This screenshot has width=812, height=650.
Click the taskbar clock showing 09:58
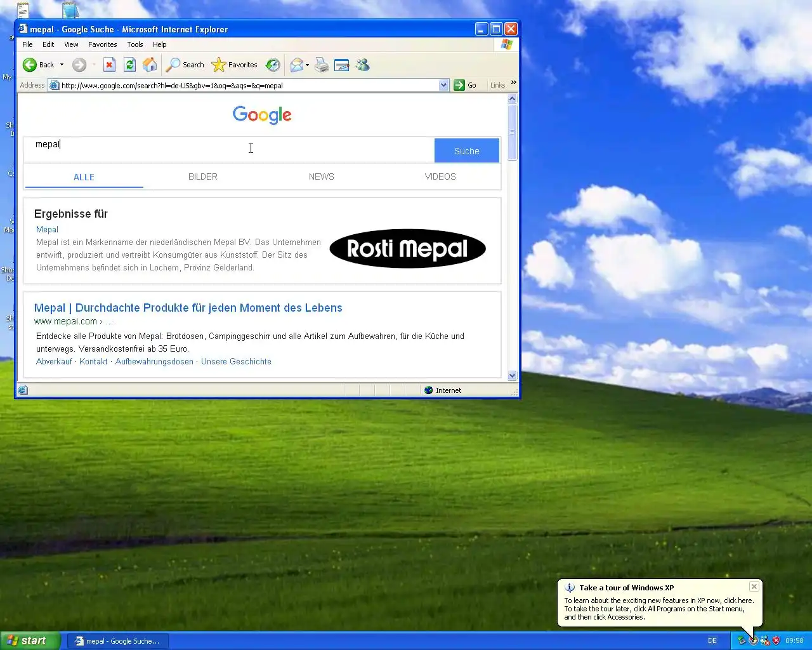click(x=794, y=641)
